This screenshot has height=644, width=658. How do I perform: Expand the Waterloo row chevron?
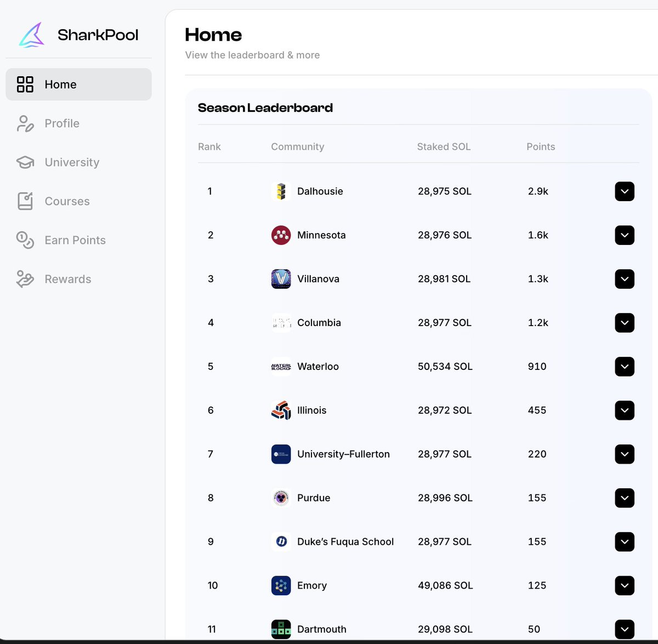(x=625, y=367)
